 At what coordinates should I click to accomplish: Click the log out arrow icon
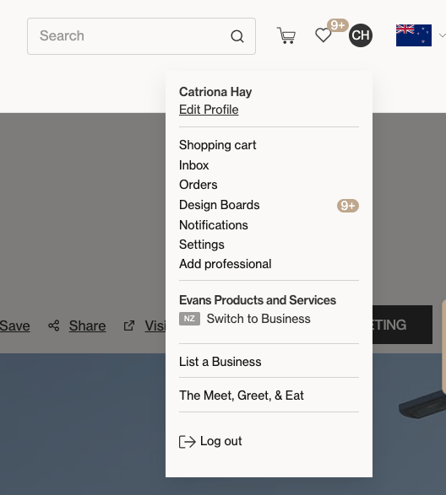[187, 442]
